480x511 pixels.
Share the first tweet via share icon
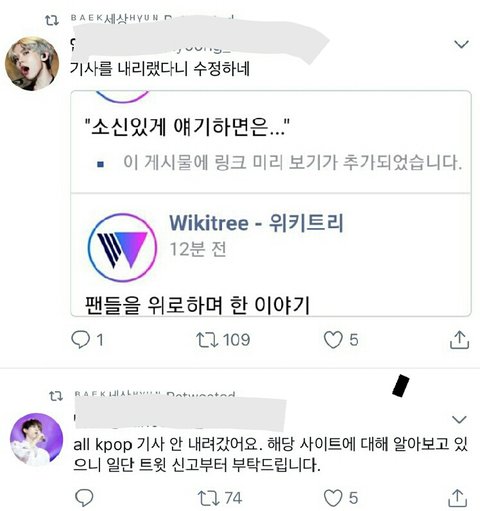459,340
